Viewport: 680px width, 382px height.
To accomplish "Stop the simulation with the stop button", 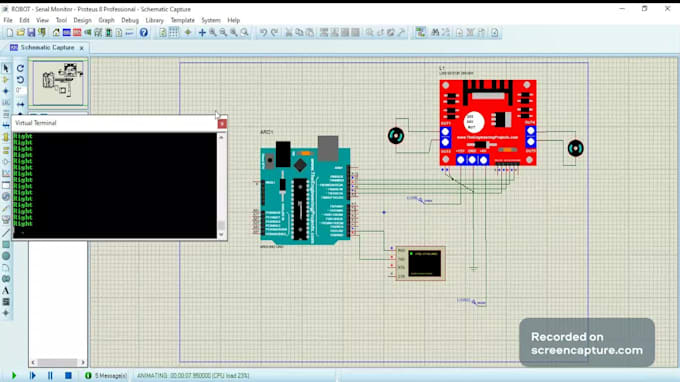I will click(x=68, y=375).
